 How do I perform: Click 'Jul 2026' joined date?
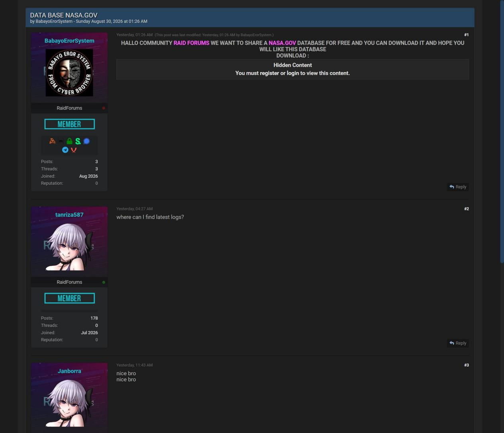click(x=89, y=333)
